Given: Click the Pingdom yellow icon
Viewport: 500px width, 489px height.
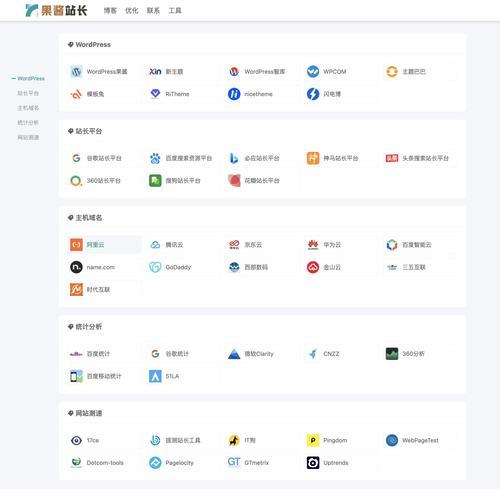Looking at the screenshot, I should click(x=313, y=440).
